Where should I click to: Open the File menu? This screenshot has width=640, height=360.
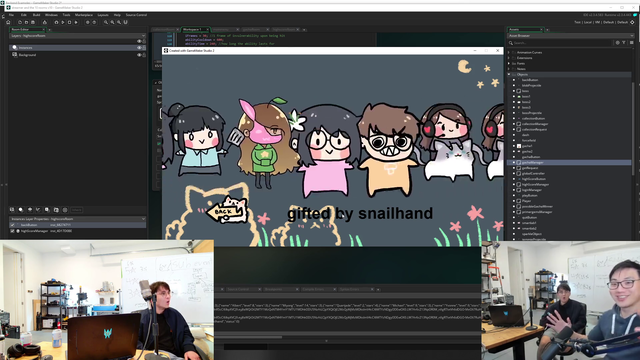(x=11, y=15)
